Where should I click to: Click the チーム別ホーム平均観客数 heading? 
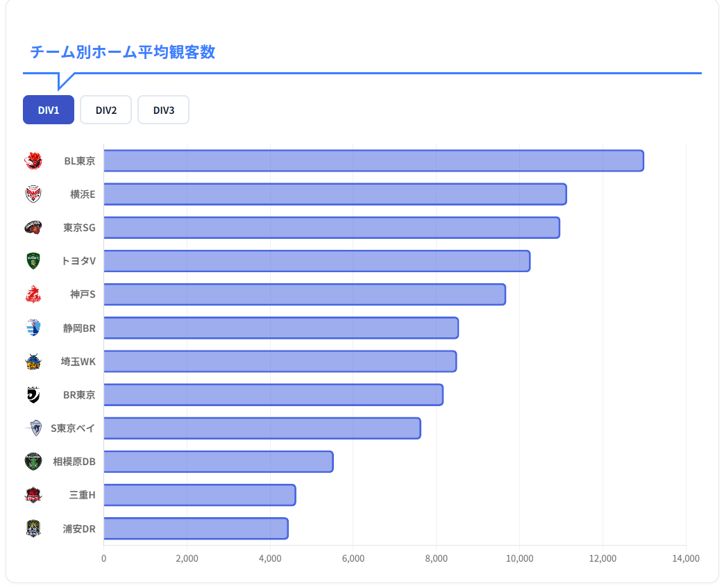click(x=122, y=52)
